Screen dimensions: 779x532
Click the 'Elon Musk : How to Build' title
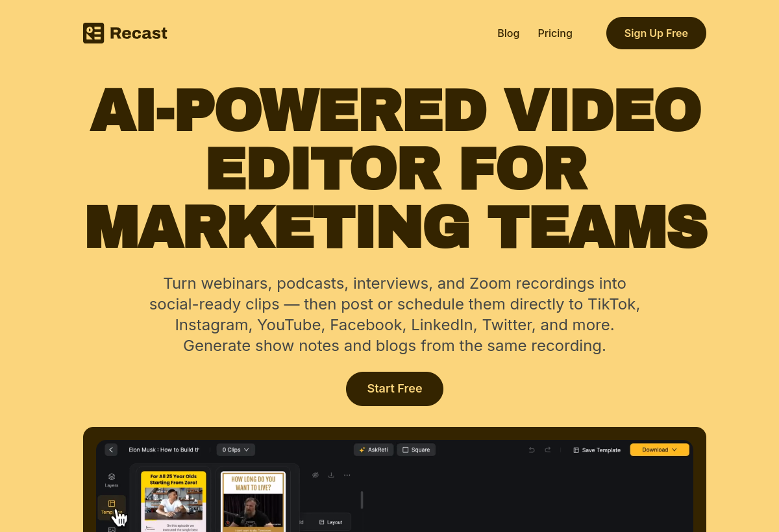point(164,450)
